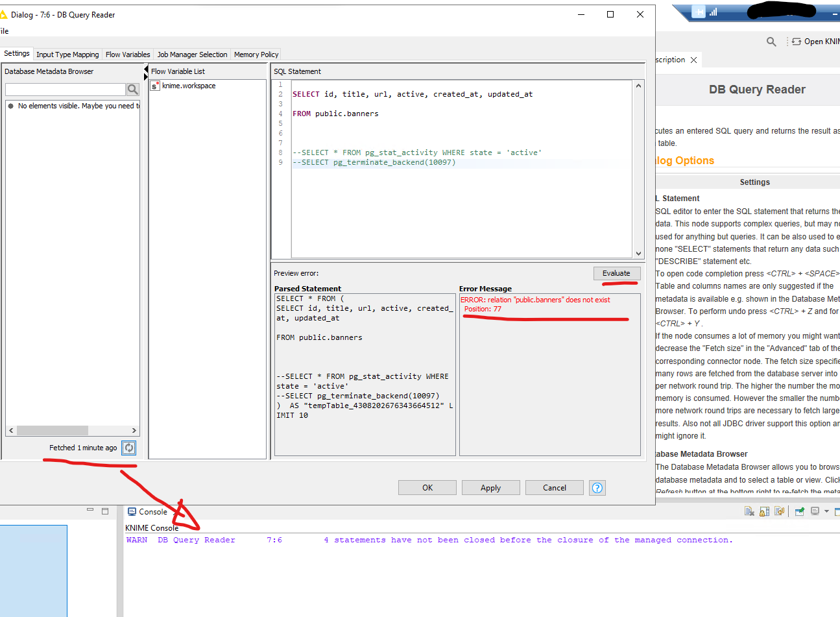840x617 pixels.
Task: Click the WARN DB Query Reader console line
Action: [429, 540]
